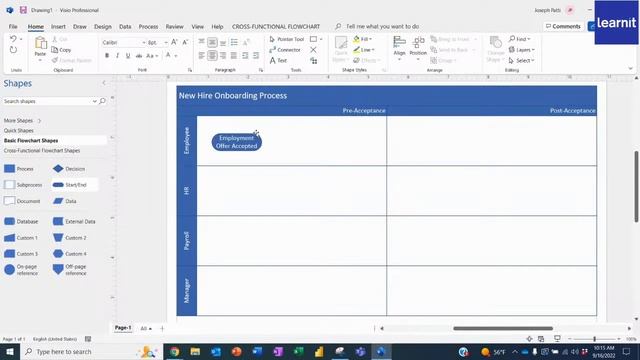Collapse the Shapes pane with the chevron
This screenshot has width=640, height=360.
(x=104, y=83)
